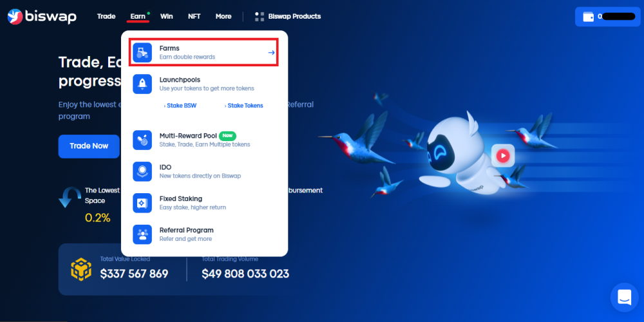Open Biswap Products grid menu
Viewport: 644px width, 322px height.
287,17
